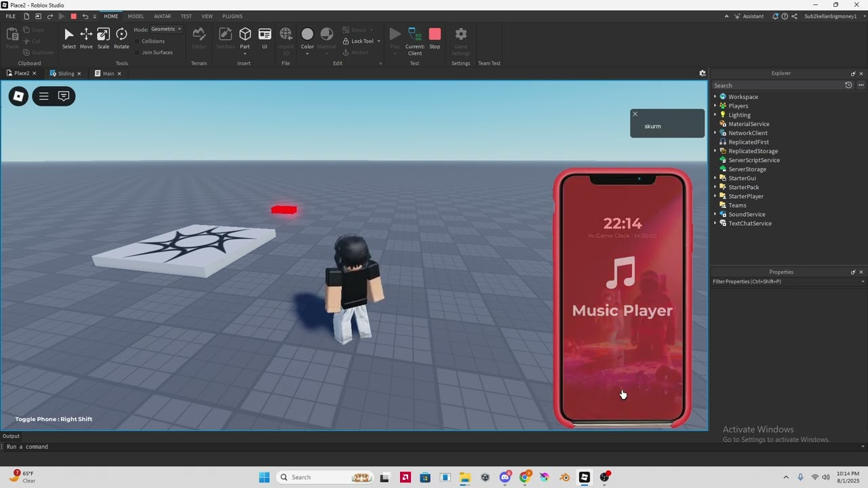
Task: Switch to the TEST ribbon tab
Action: point(186,16)
